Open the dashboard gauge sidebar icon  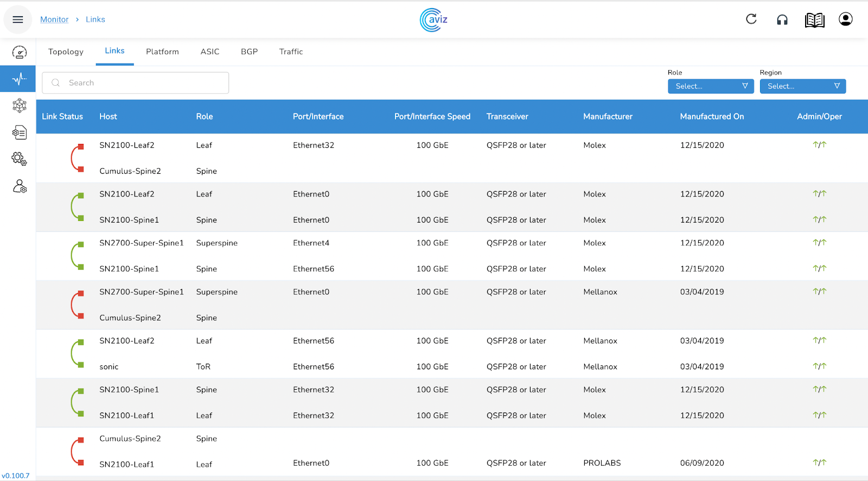tap(19, 52)
